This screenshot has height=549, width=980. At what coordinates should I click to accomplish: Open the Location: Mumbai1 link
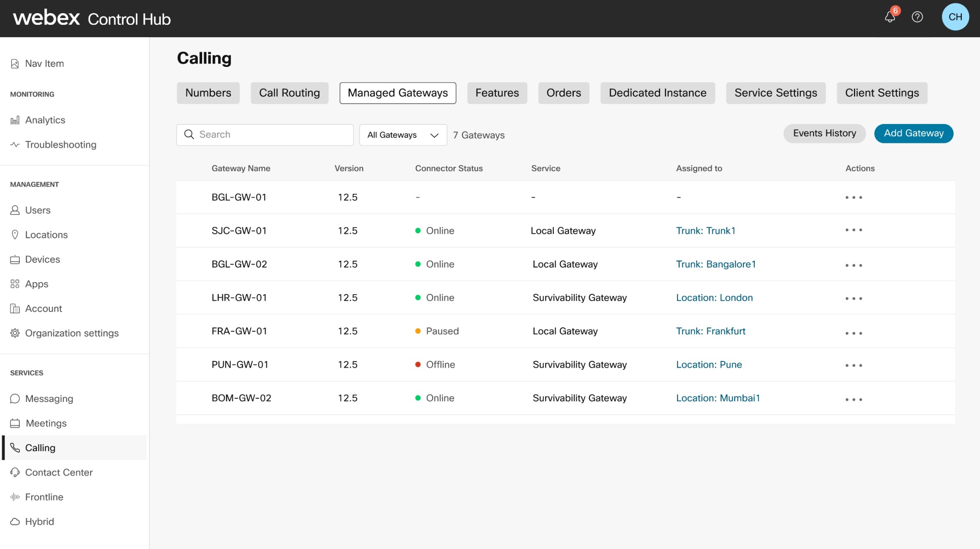(x=718, y=398)
